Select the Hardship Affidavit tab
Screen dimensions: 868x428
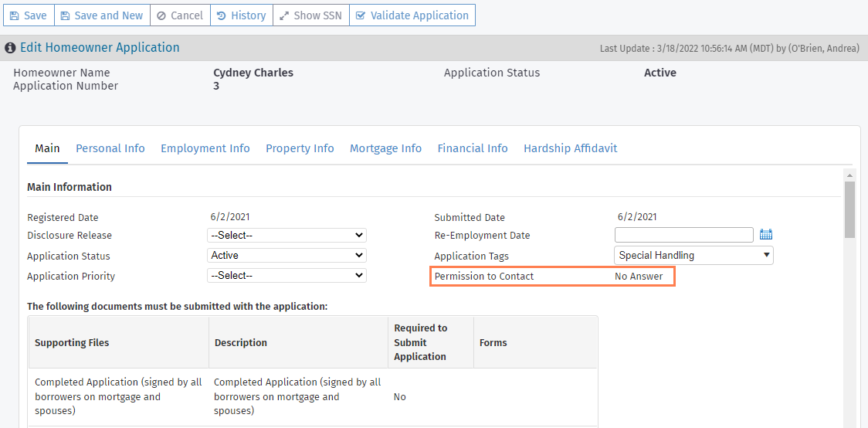(x=570, y=148)
